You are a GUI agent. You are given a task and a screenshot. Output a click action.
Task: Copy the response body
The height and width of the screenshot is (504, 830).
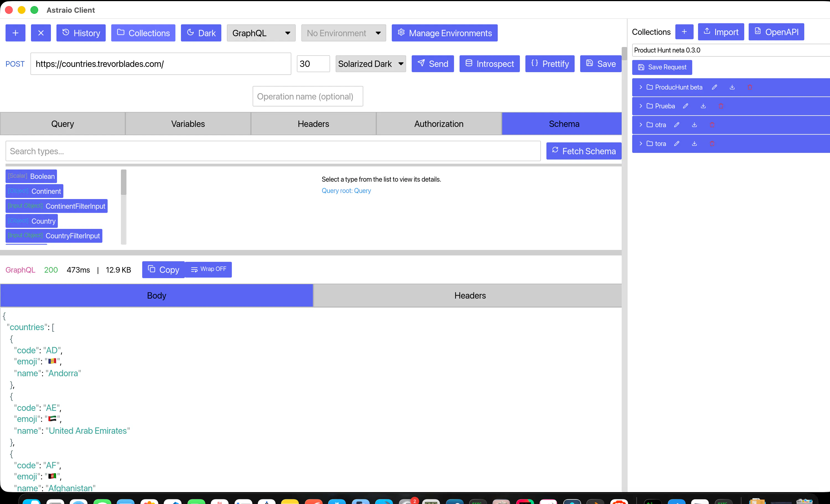(164, 270)
